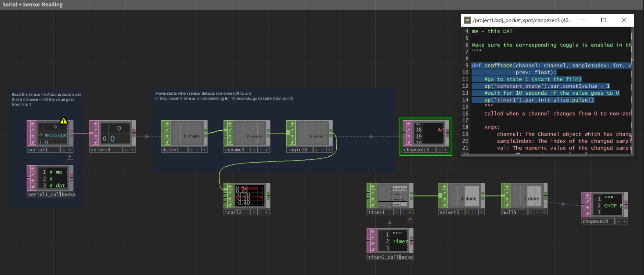The image size is (644, 275).
Task: Click the Viewer Active flag on chopexec8
Action: [588, 195]
